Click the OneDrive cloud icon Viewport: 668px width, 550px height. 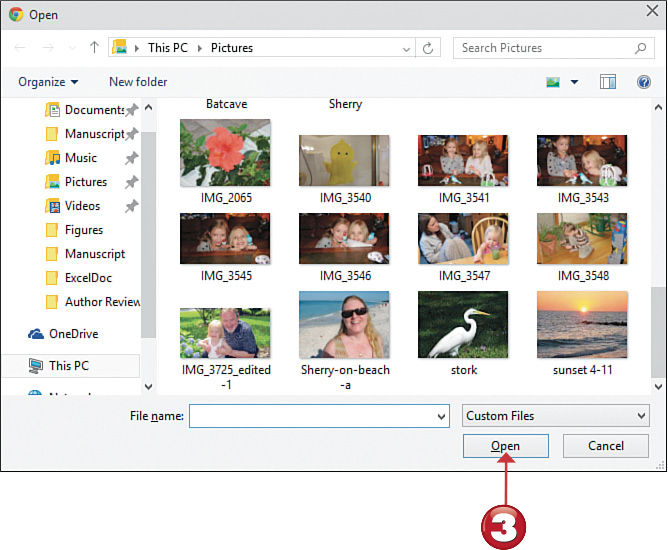[36, 334]
